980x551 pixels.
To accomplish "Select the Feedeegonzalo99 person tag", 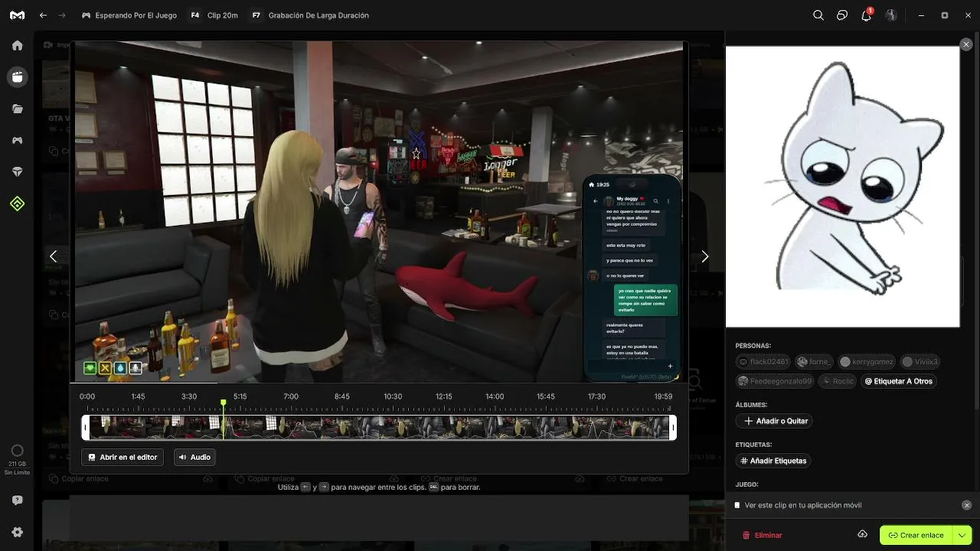I will [776, 381].
